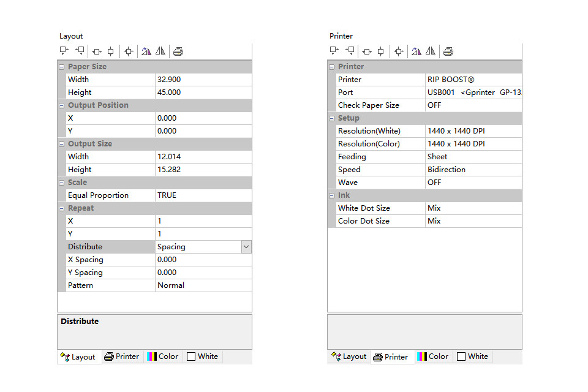This screenshot has width=588, height=392.
Task: Switch to Printer tab in left panel
Action: click(122, 356)
